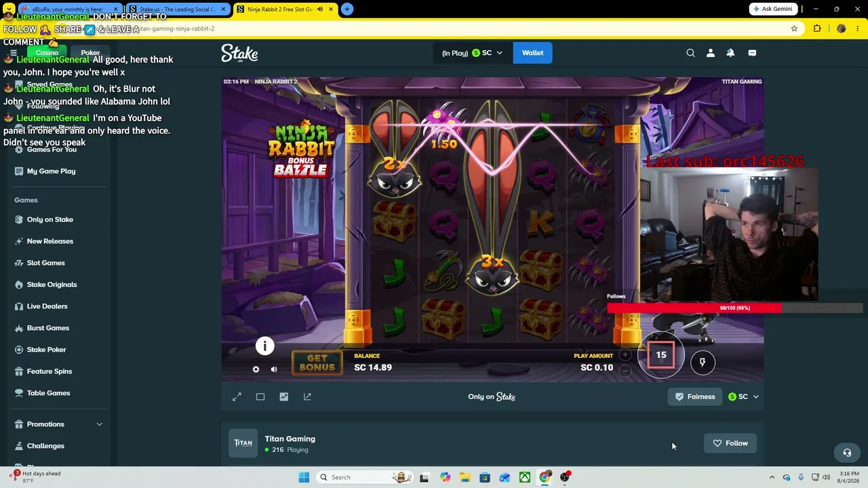
Task: Switch to the Casino tab
Action: pyautogui.click(x=47, y=53)
